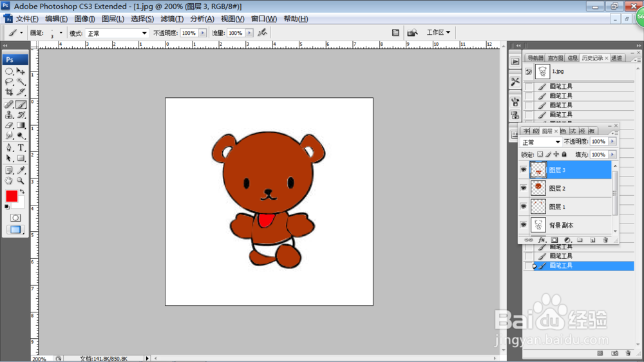Create new snapshot in History panel
The width and height of the screenshot is (644, 362).
tap(614, 353)
